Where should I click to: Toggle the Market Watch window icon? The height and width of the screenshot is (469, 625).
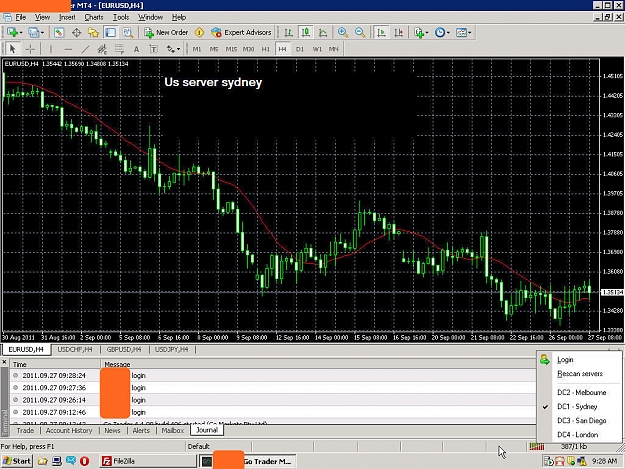click(x=59, y=33)
